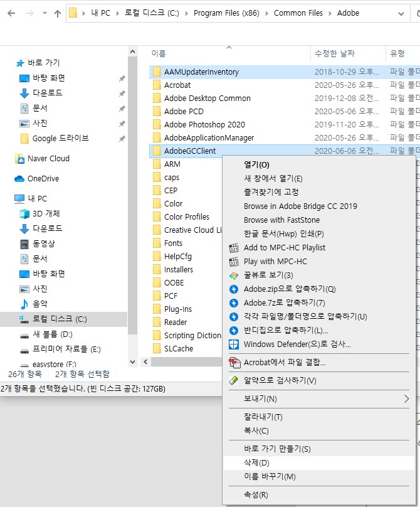Select Acrobat folder

coord(177,85)
